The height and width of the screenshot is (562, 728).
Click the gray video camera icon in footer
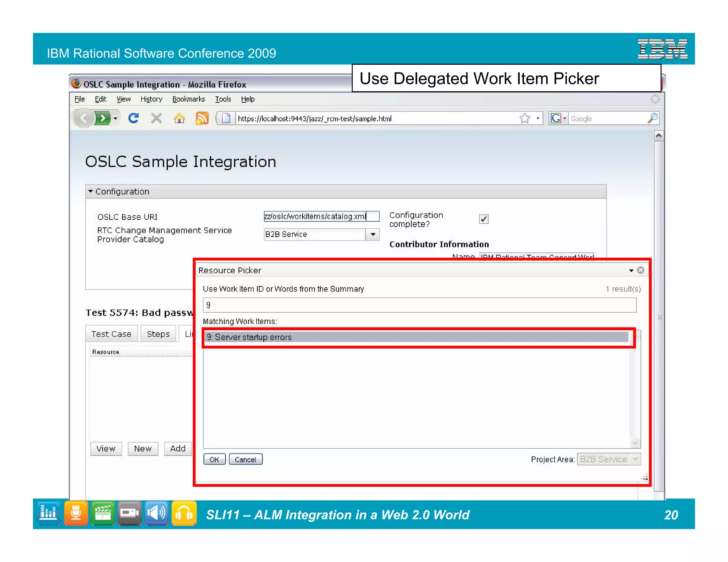tap(130, 513)
